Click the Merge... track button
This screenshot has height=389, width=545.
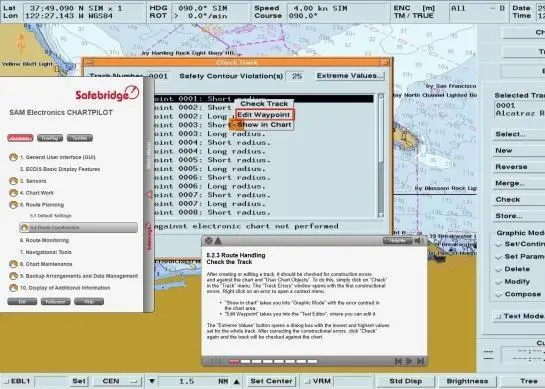pyautogui.click(x=519, y=183)
